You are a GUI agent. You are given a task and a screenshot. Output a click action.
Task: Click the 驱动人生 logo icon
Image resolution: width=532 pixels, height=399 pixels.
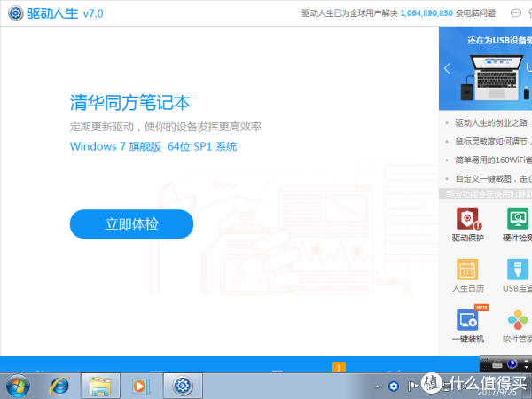pyautogui.click(x=16, y=13)
